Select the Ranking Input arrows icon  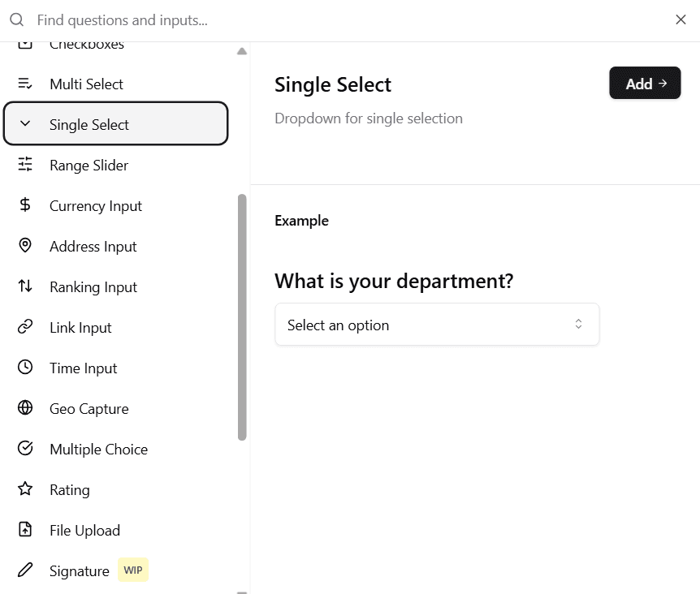(x=24, y=286)
